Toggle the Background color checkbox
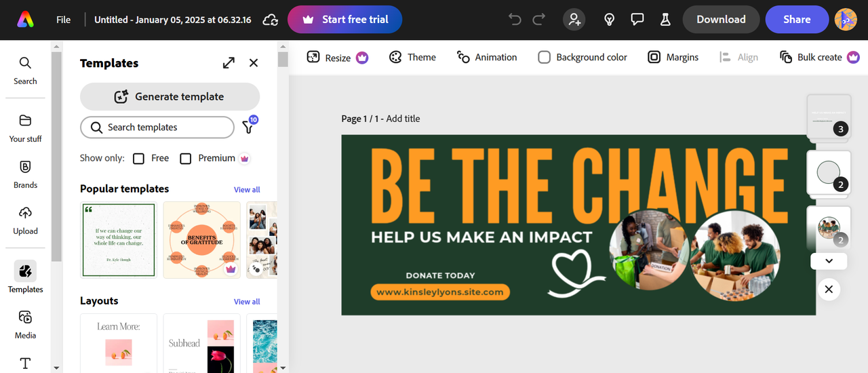This screenshot has width=868, height=373. pos(544,58)
